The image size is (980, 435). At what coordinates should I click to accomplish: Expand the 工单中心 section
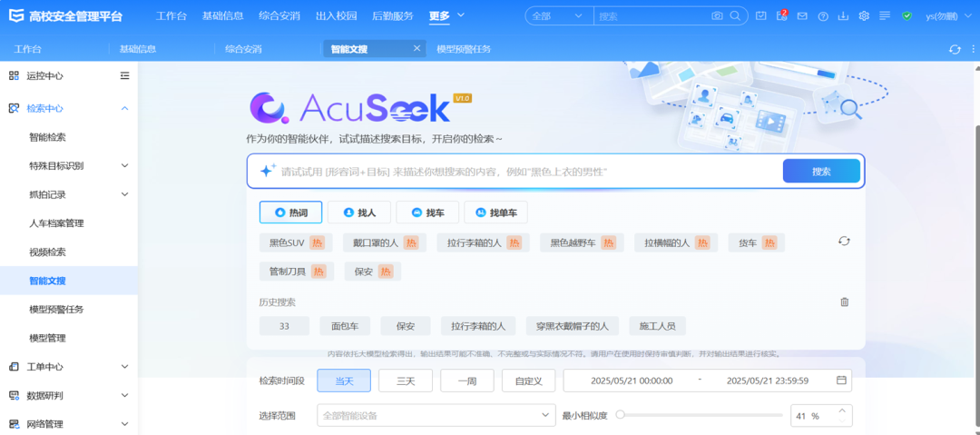pyautogui.click(x=124, y=367)
